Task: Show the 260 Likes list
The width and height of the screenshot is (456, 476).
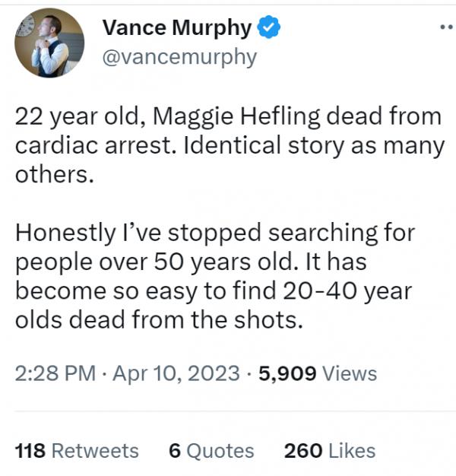Action: (x=329, y=450)
